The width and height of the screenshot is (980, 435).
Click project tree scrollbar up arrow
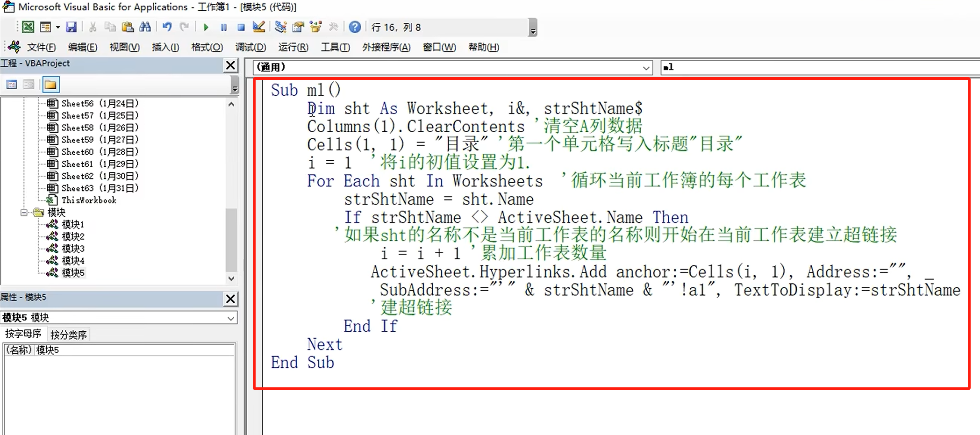[231, 104]
